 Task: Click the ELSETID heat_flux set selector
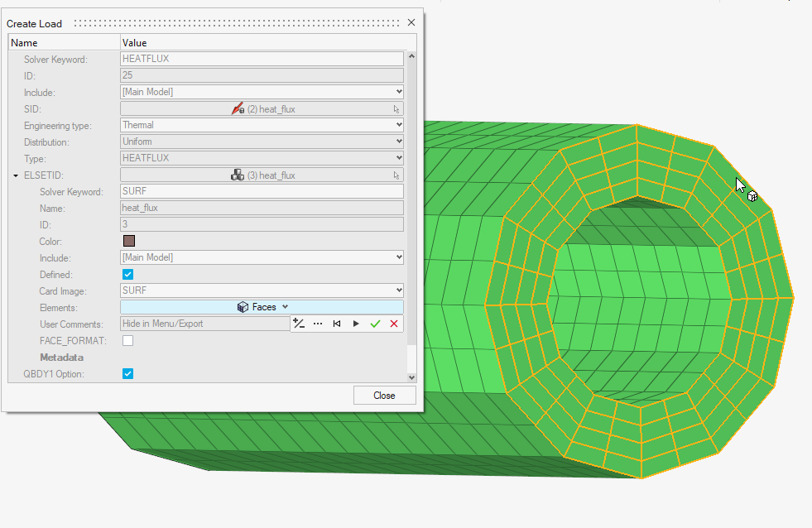262,175
